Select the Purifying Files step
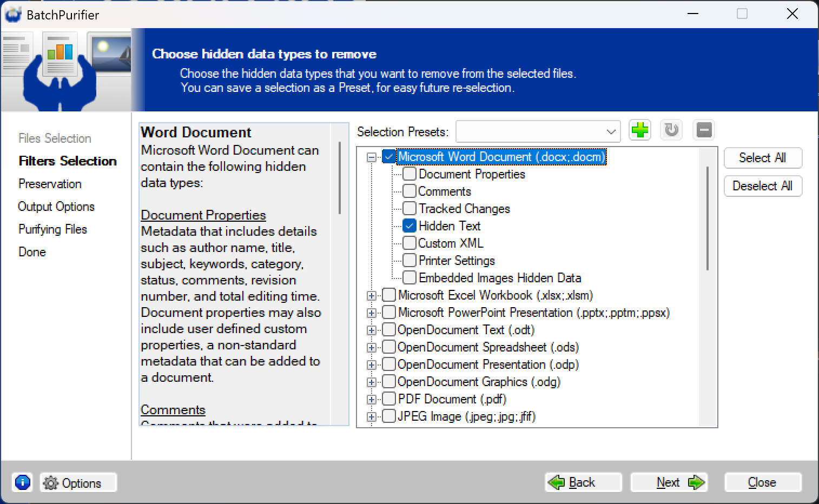Image resolution: width=819 pixels, height=504 pixels. pyautogui.click(x=52, y=229)
